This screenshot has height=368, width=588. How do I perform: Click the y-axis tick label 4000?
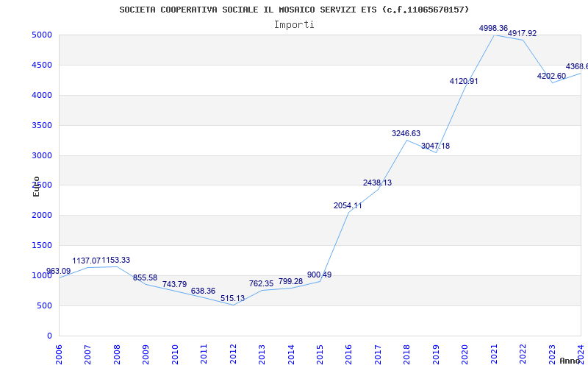(42, 96)
